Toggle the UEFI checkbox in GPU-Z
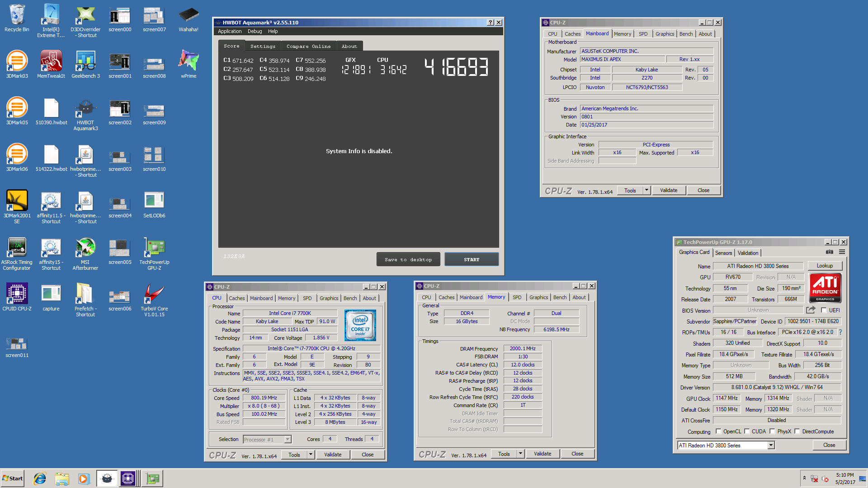Viewport: 868px width, 488px height. pyautogui.click(x=824, y=310)
